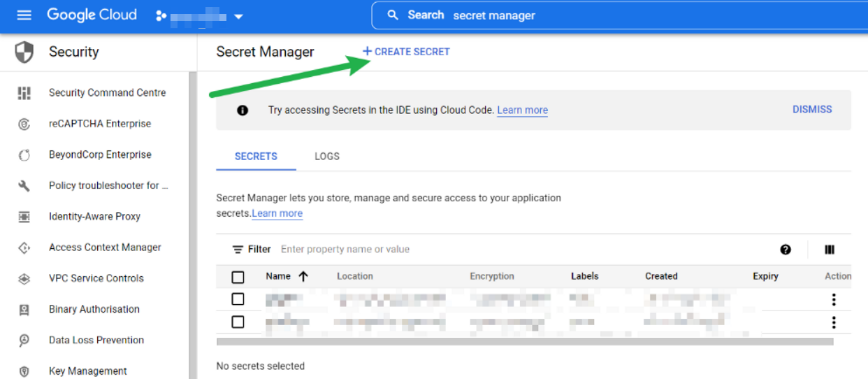Viewport: 868px width, 379px height.
Task: Toggle the select-all secrets checkbox
Action: pos(238,277)
